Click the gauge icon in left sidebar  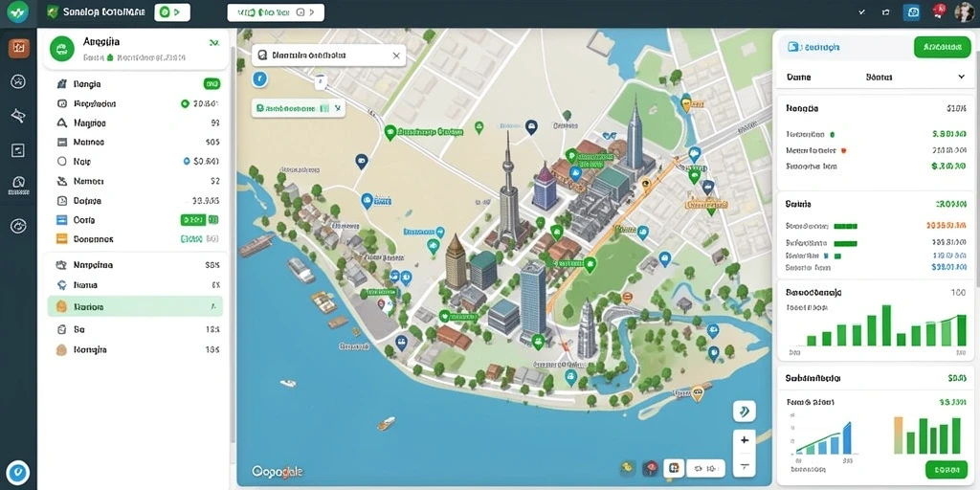pos(18,184)
